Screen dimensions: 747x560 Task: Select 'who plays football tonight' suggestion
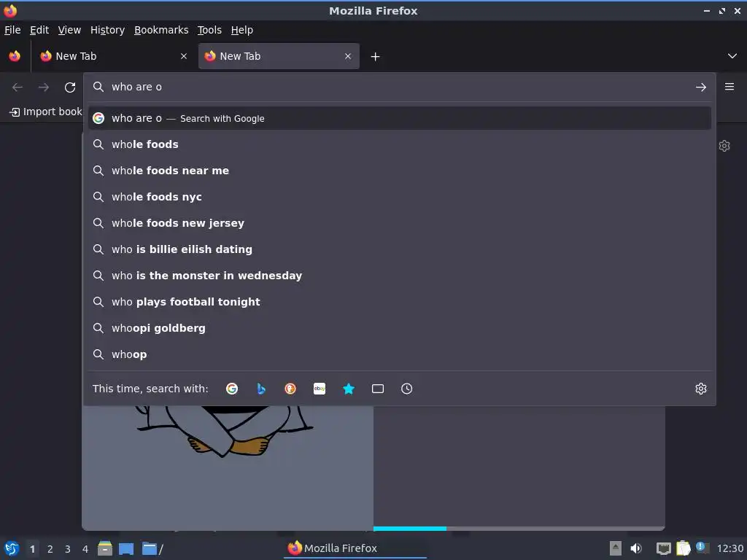point(400,301)
